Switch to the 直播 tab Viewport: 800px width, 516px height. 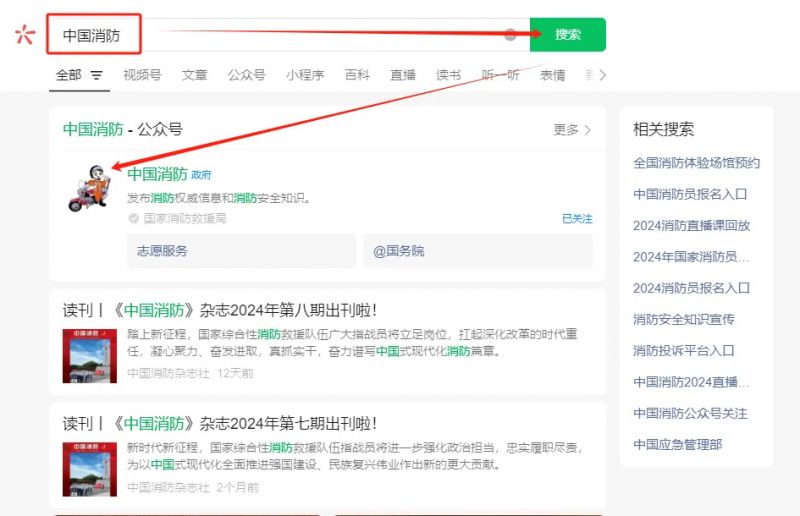(403, 75)
